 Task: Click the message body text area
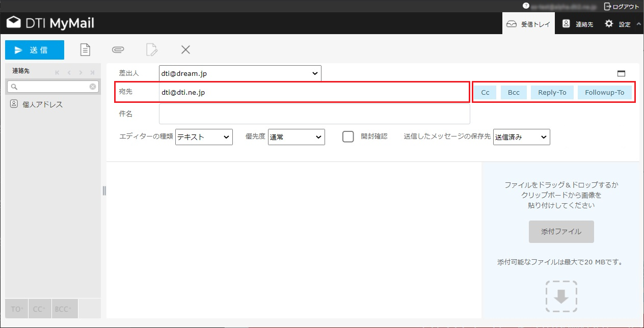294,239
